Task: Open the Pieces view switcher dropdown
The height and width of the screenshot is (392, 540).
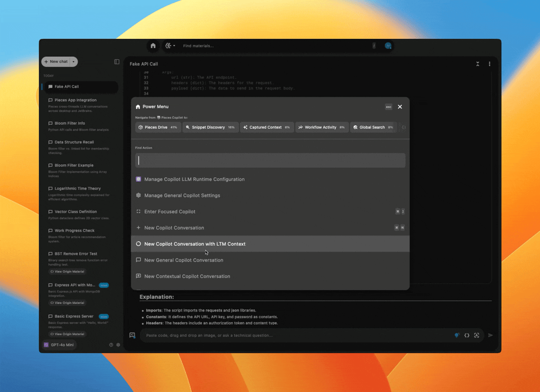Action: point(170,46)
